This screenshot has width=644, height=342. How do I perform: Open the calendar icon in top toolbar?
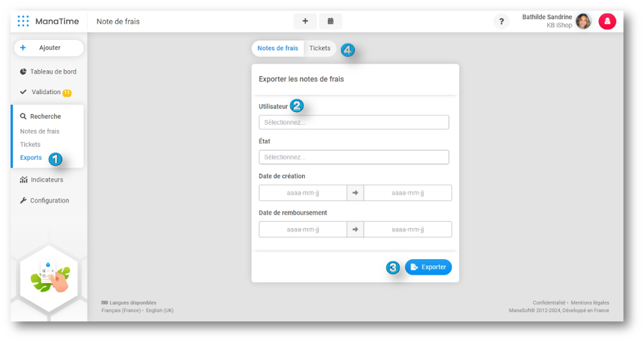click(331, 21)
